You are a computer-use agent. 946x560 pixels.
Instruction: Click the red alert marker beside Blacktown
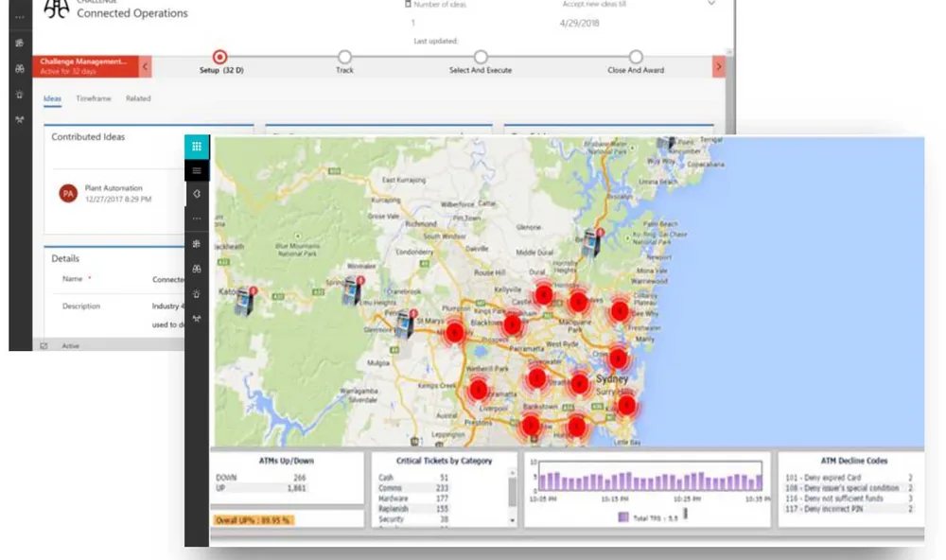coord(512,325)
